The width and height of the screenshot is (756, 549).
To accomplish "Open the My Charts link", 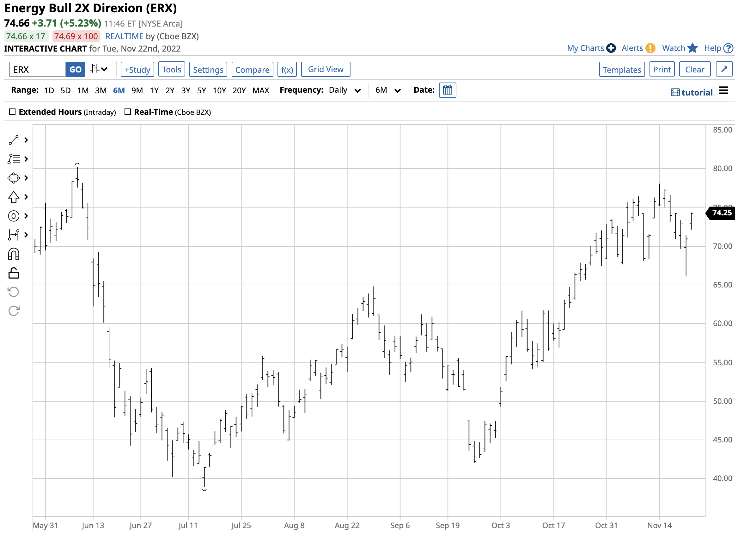I will (x=586, y=48).
